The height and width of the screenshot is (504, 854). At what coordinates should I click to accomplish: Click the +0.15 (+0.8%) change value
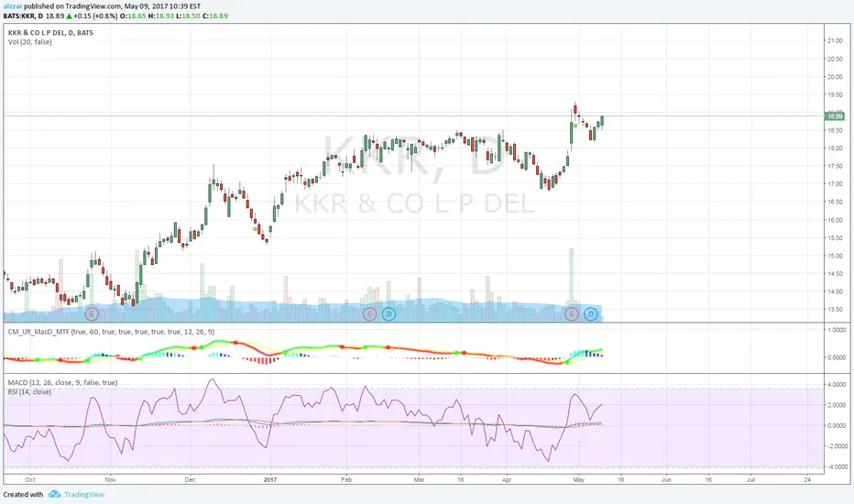(95, 16)
